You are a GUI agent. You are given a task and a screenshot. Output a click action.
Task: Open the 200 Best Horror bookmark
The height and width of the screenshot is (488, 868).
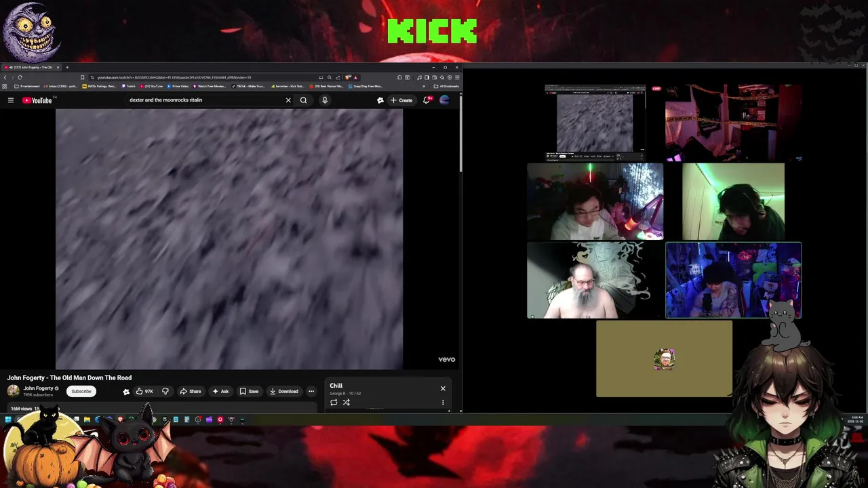[326, 86]
